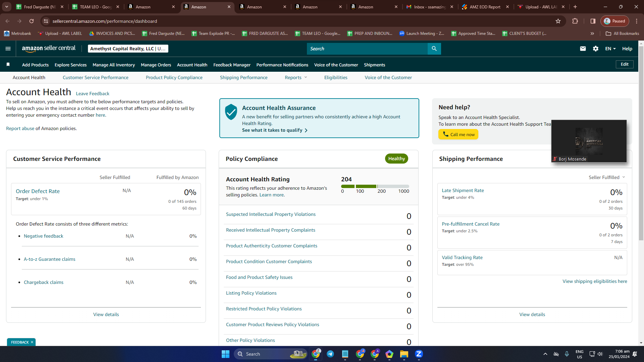The image size is (644, 362).
Task: Switch to the Customer Service Performance tab
Action: click(96, 77)
